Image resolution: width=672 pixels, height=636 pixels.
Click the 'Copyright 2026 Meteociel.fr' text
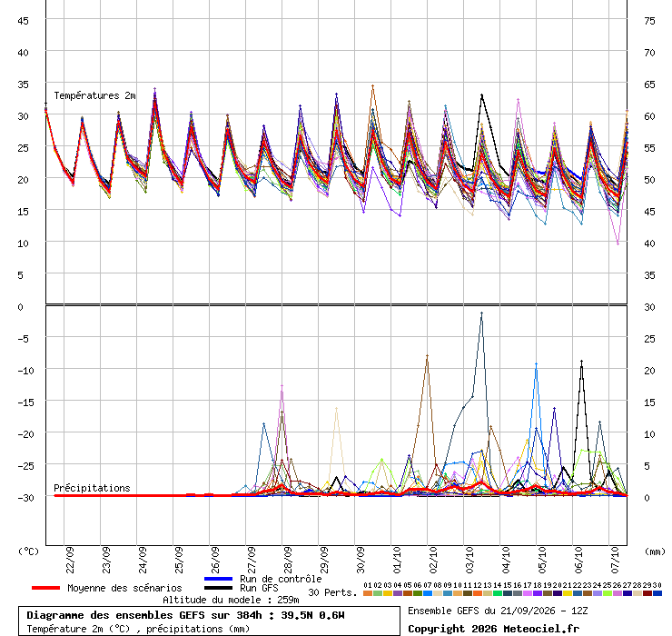pos(493,629)
